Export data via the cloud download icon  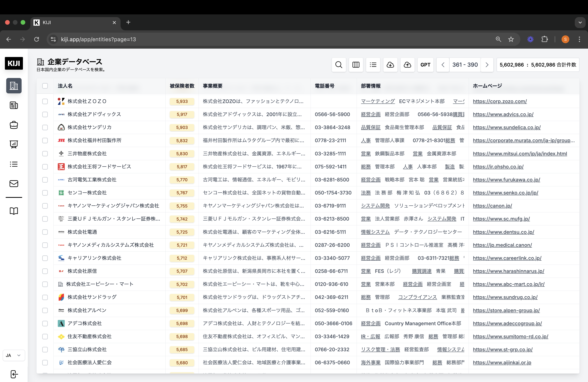pyautogui.click(x=390, y=65)
